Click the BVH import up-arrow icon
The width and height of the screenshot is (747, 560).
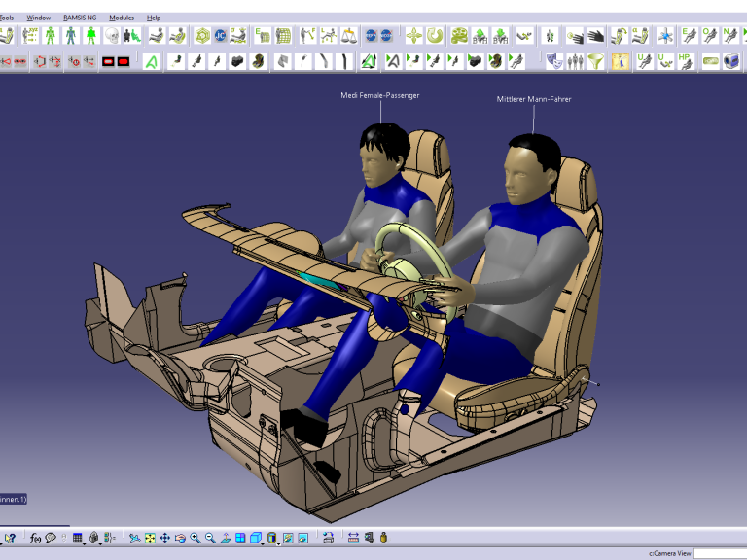point(480,36)
